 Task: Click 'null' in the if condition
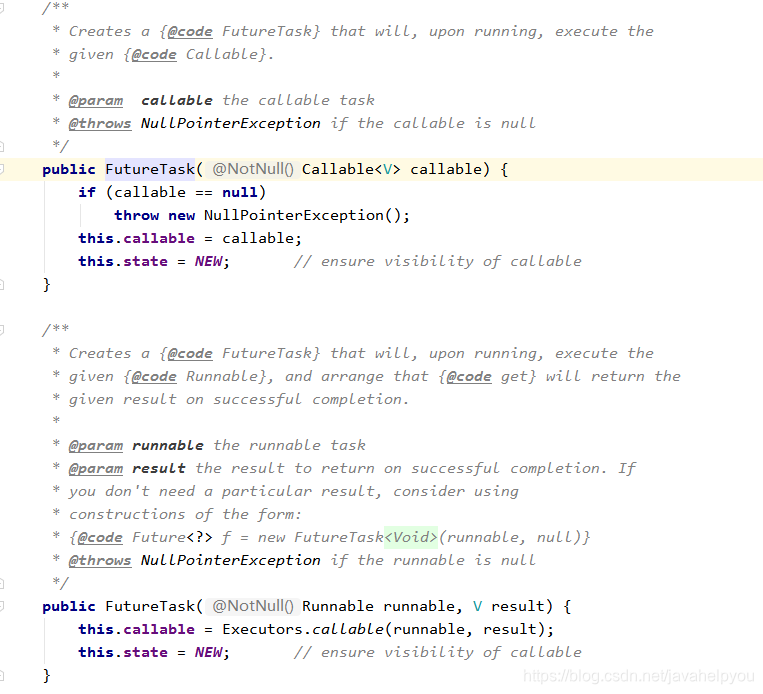[240, 192]
